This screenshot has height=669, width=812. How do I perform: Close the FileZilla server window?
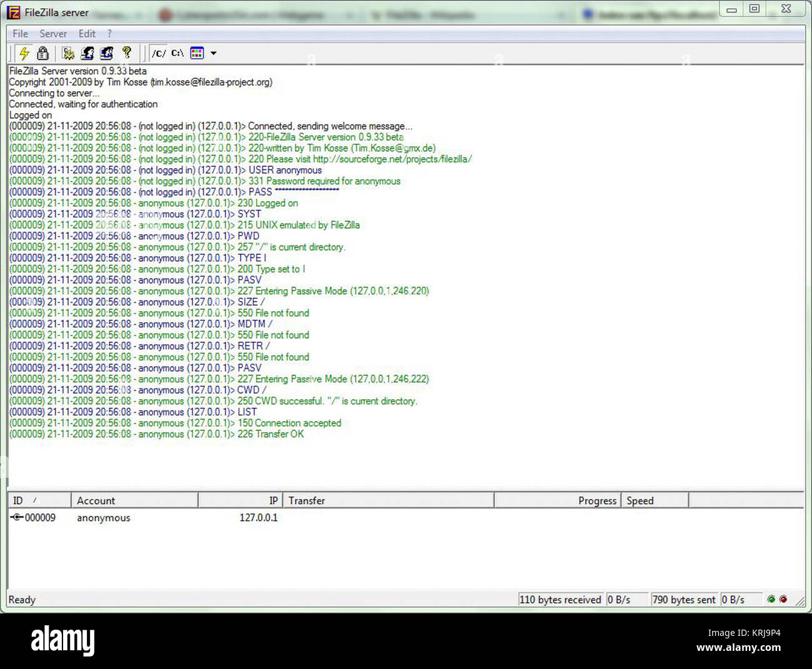786,9
